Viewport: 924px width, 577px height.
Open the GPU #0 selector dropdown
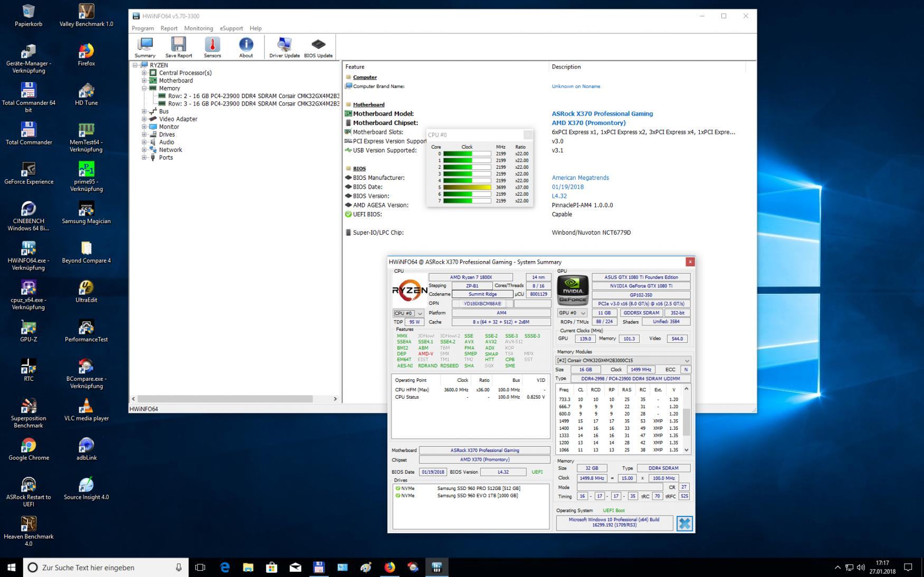[572, 313]
